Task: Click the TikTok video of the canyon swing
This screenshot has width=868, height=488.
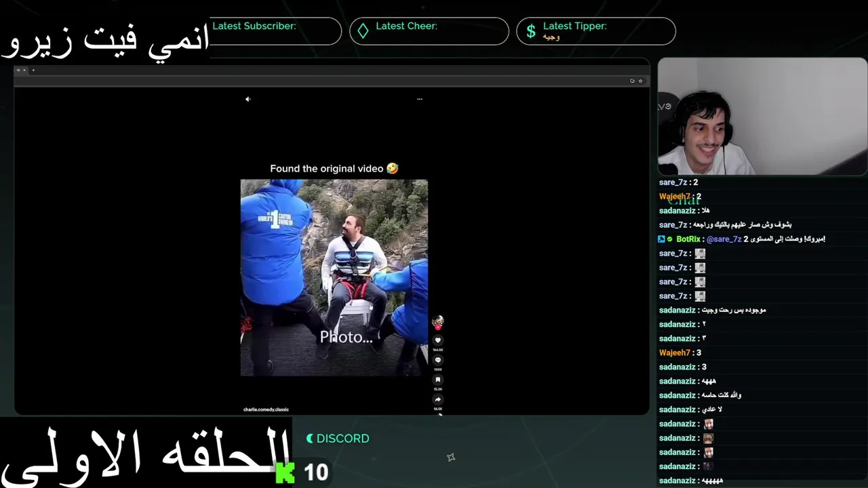Action: [334, 277]
